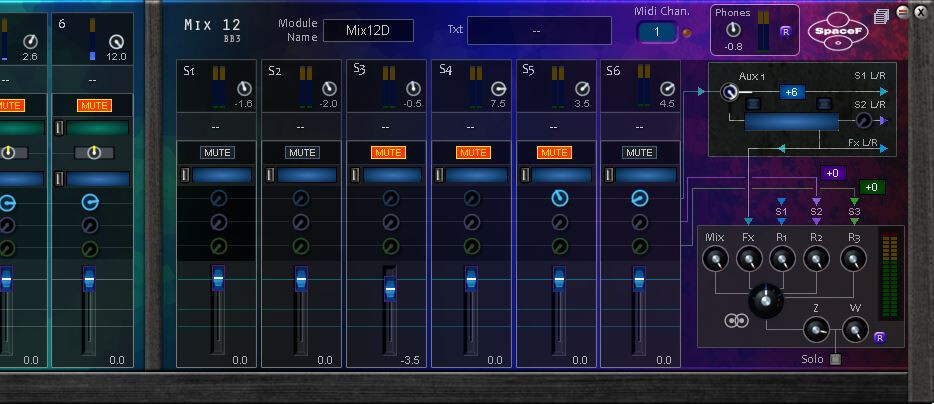
Task: Click the R2 return knob
Action: click(816, 259)
